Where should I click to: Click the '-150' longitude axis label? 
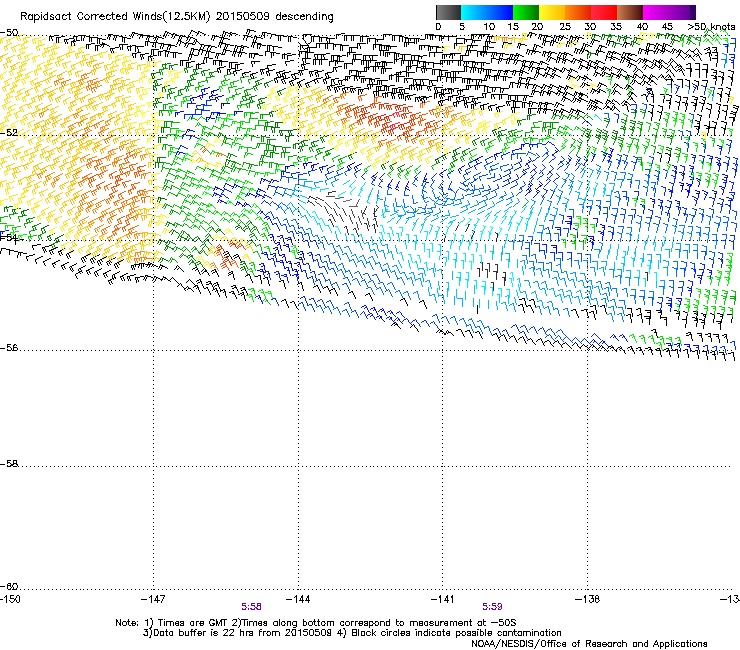point(10,599)
